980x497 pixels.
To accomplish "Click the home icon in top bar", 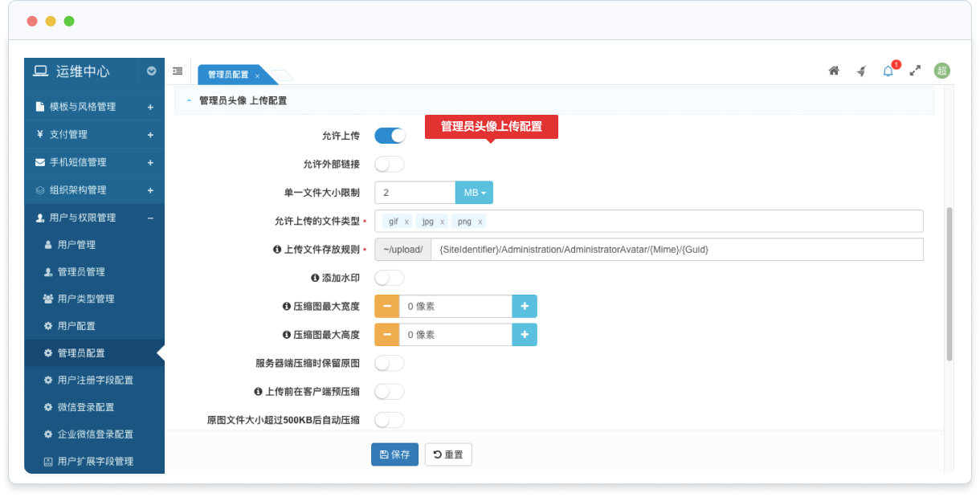I will (x=834, y=71).
